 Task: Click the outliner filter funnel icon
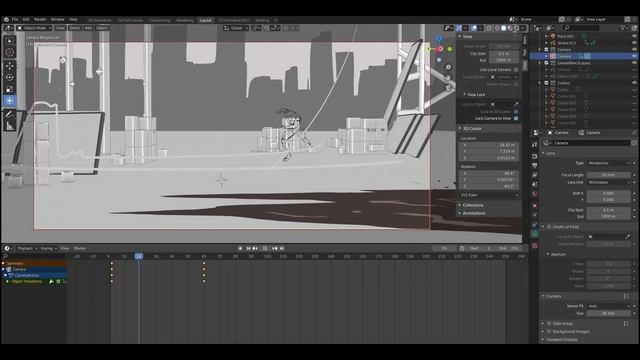623,28
